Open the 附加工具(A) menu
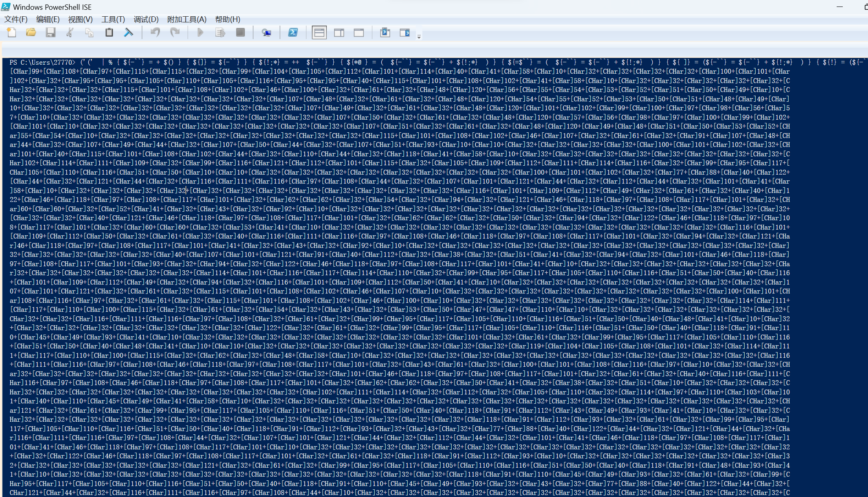The width and height of the screenshot is (868, 497). pos(187,20)
